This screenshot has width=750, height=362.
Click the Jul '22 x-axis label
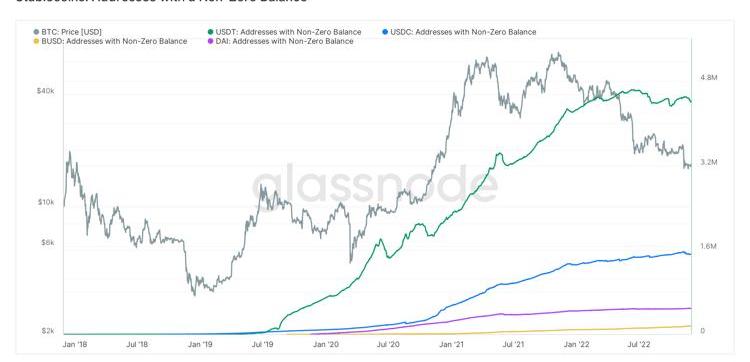639,344
